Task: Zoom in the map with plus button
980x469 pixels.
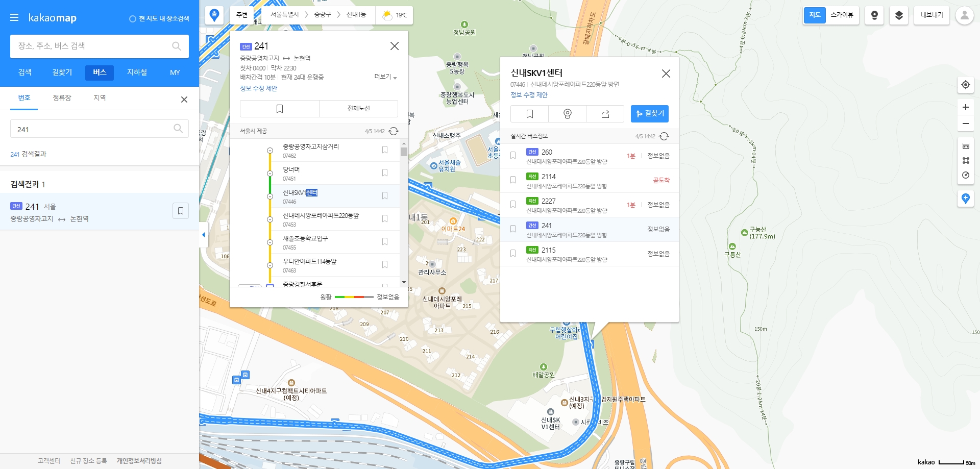Action: [965, 107]
